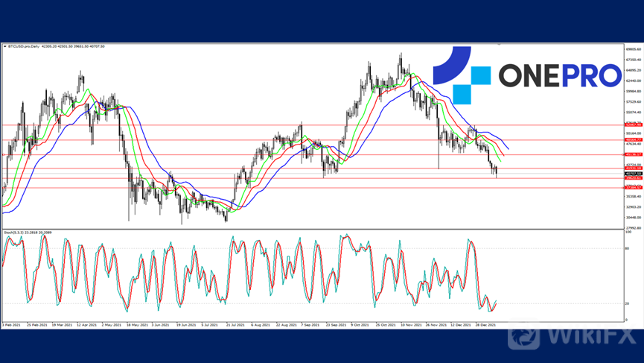Click the 10 Nov 2021 date label

coord(411,325)
